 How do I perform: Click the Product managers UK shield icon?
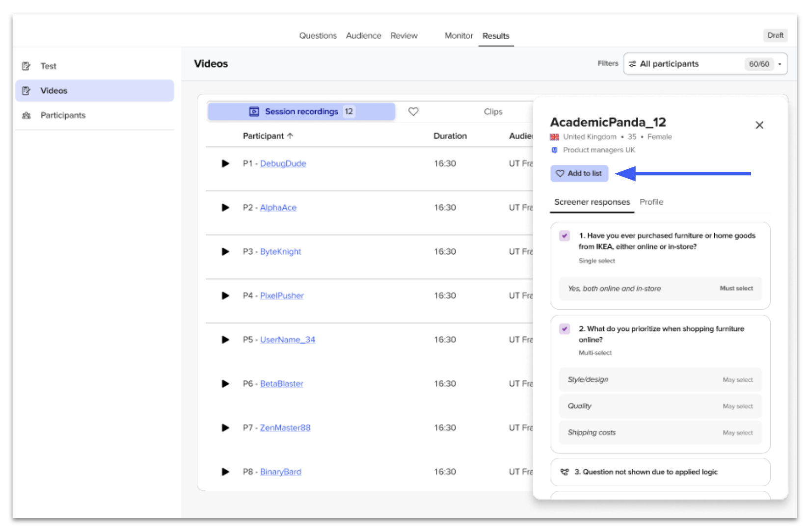pyautogui.click(x=555, y=150)
